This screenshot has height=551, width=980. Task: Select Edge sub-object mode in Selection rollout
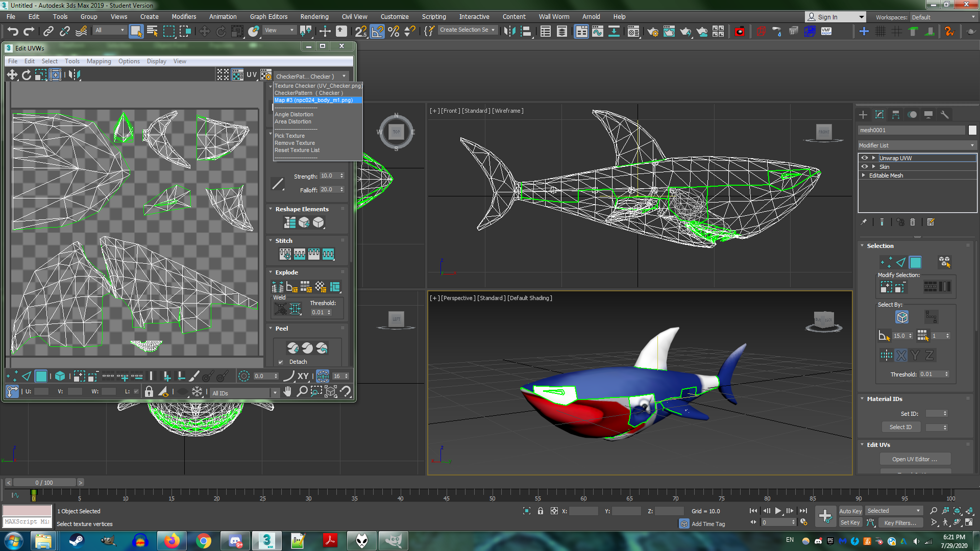click(x=901, y=262)
